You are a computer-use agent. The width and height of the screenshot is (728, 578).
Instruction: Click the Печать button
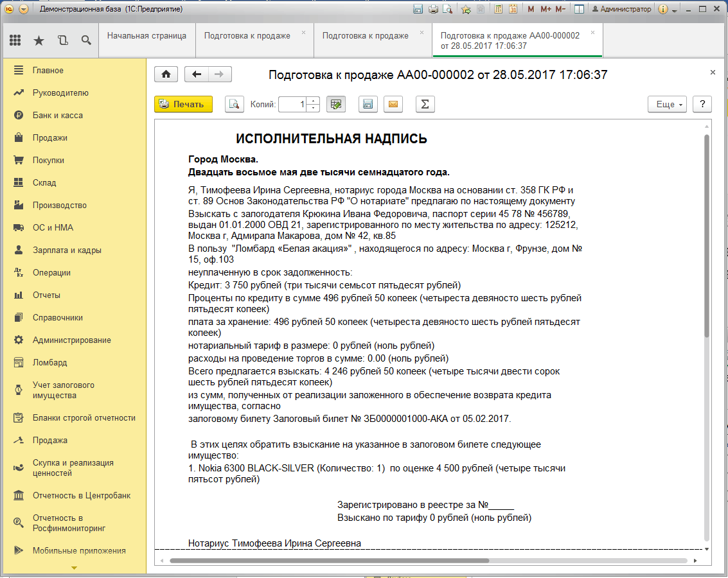183,104
